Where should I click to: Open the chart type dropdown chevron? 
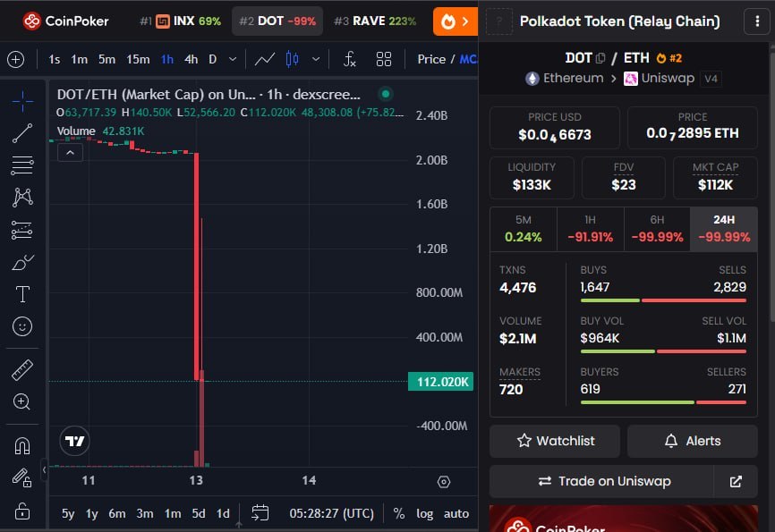tap(316, 59)
